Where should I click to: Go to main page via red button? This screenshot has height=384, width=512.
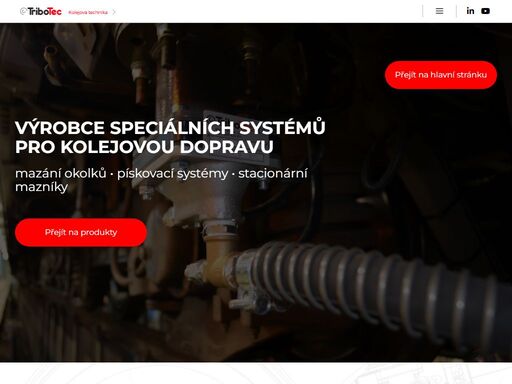pos(441,75)
